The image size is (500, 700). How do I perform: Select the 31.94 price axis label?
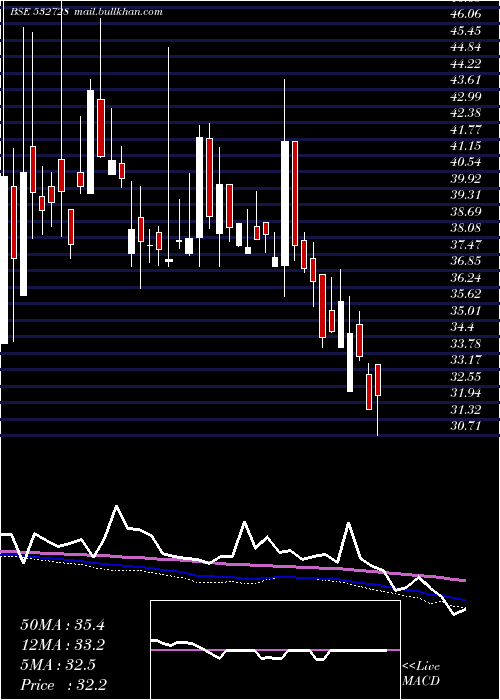pos(466,393)
